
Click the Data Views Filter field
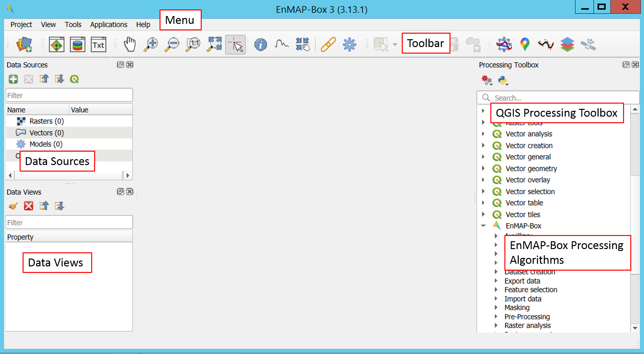[69, 223]
